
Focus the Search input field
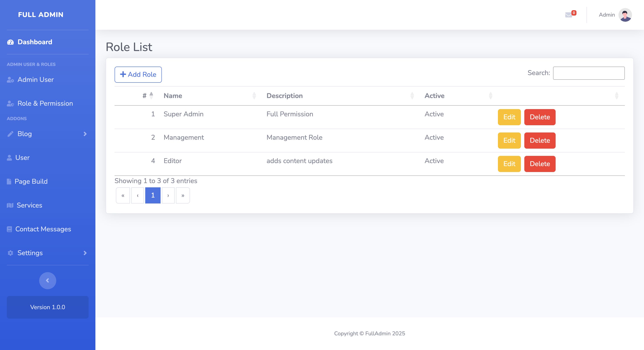tap(588, 73)
